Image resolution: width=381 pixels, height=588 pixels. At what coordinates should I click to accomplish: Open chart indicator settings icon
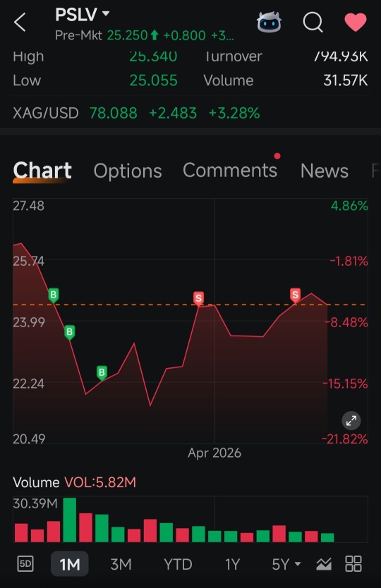tap(324, 563)
